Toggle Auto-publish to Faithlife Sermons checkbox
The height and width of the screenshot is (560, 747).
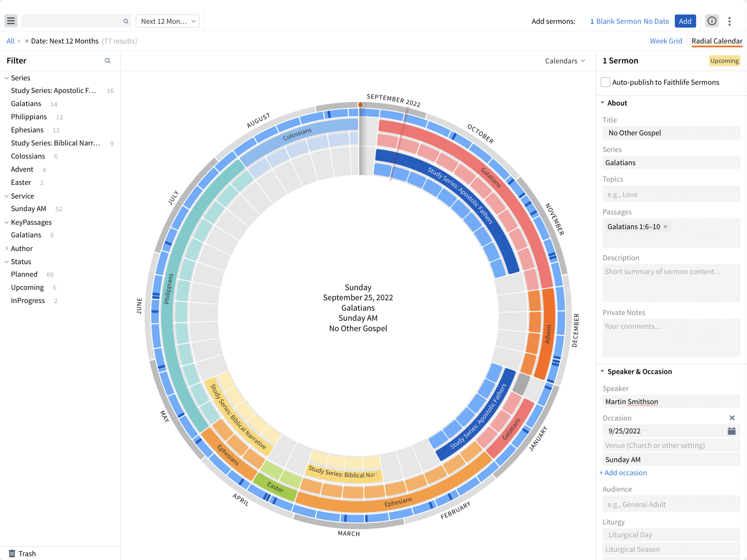(605, 82)
